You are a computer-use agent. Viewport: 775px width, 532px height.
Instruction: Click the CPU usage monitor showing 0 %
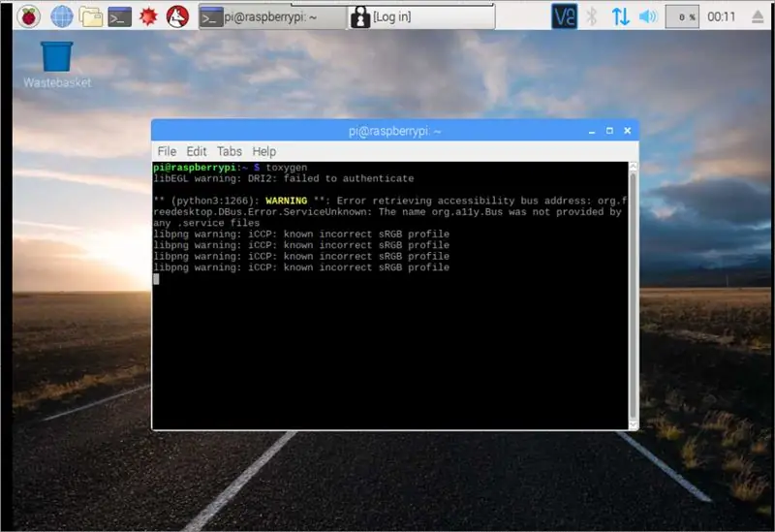point(683,16)
